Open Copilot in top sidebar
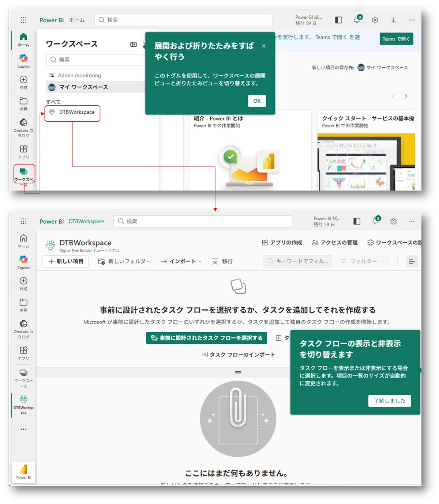Image resolution: width=439 pixels, height=504 pixels. pyautogui.click(x=23, y=61)
